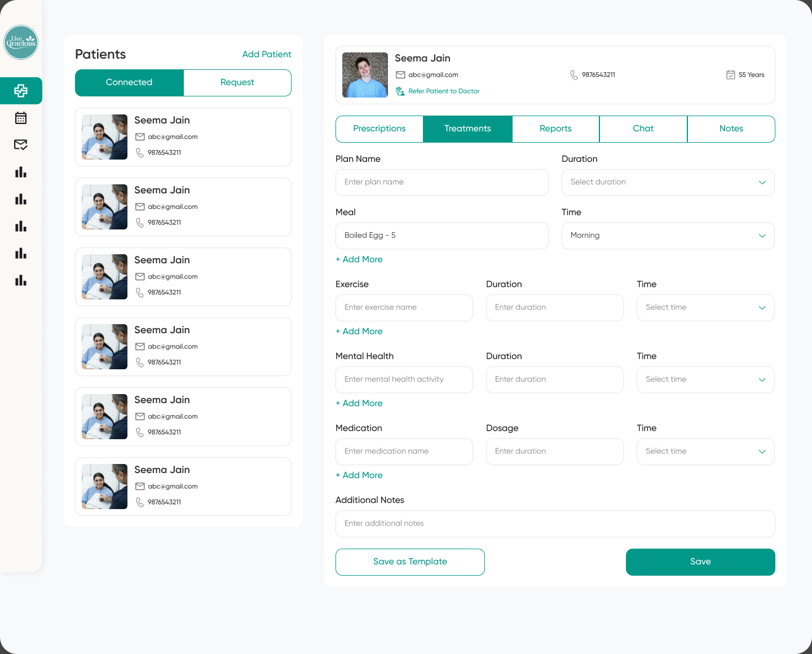Open the Treatments tab

pos(467,129)
